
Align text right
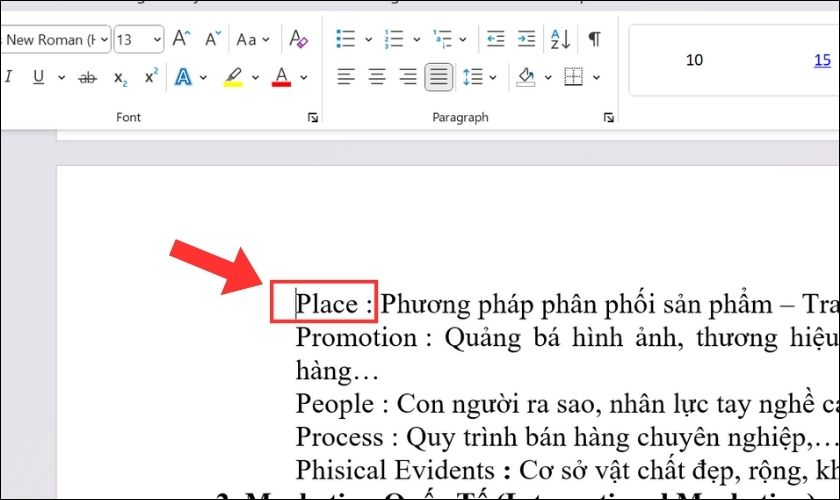coord(408,77)
